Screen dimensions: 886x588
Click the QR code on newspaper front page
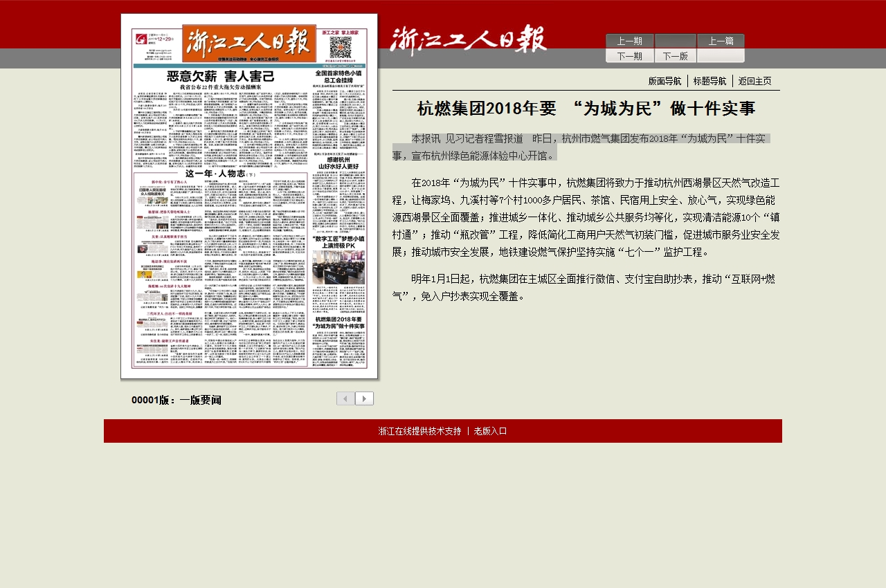click(x=340, y=48)
